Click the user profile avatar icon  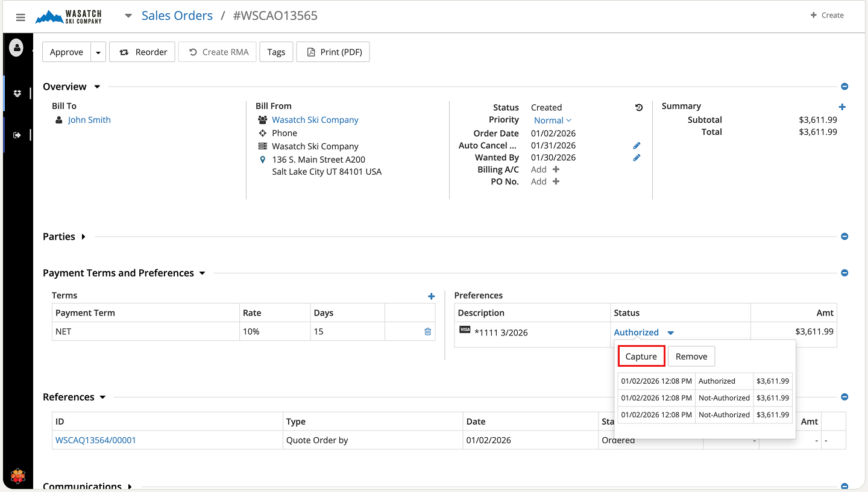click(16, 48)
